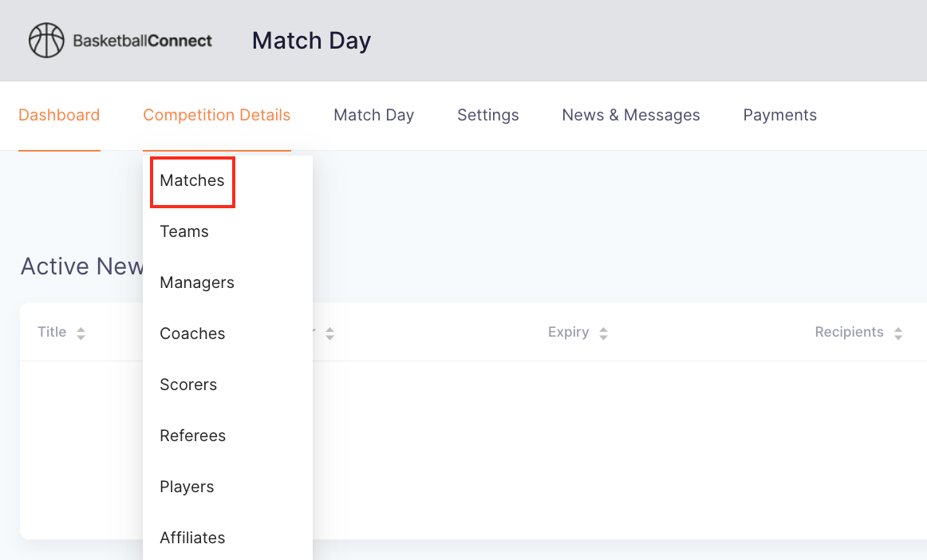The height and width of the screenshot is (560, 927).
Task: Open the Payments section
Action: coord(779,115)
